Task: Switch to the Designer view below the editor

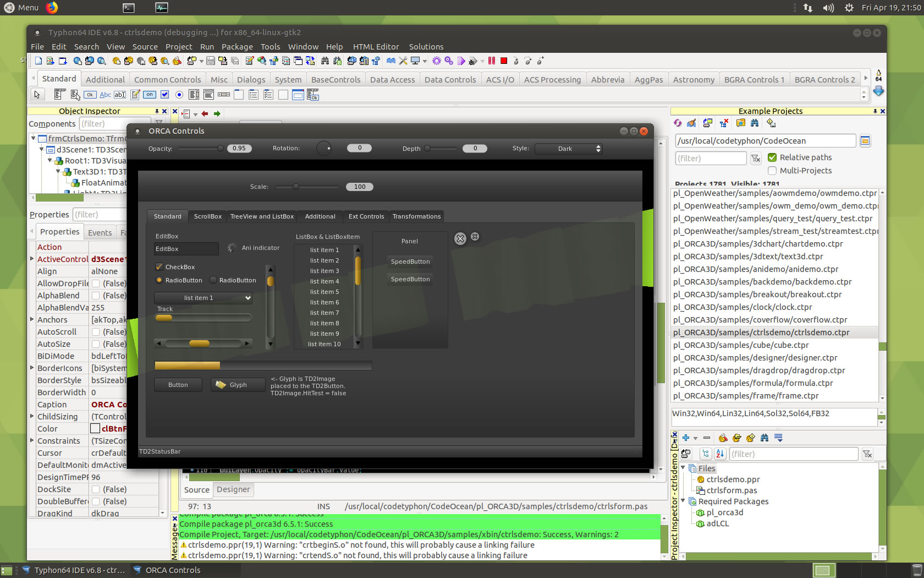Action: point(233,489)
